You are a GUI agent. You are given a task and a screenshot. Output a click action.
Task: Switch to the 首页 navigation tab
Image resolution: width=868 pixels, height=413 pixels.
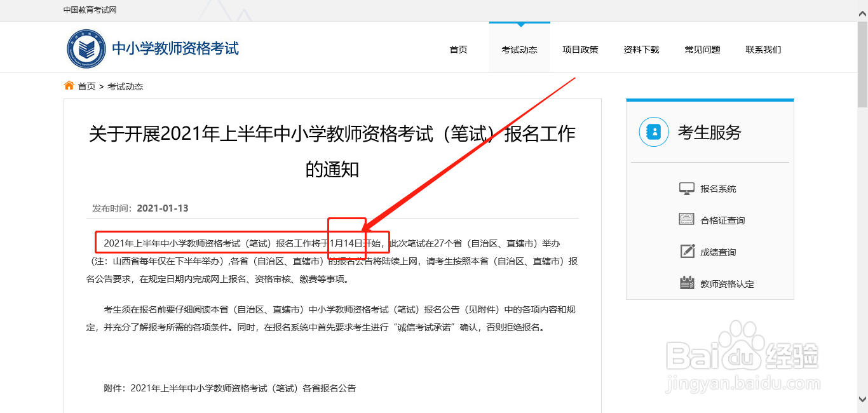[x=458, y=49]
